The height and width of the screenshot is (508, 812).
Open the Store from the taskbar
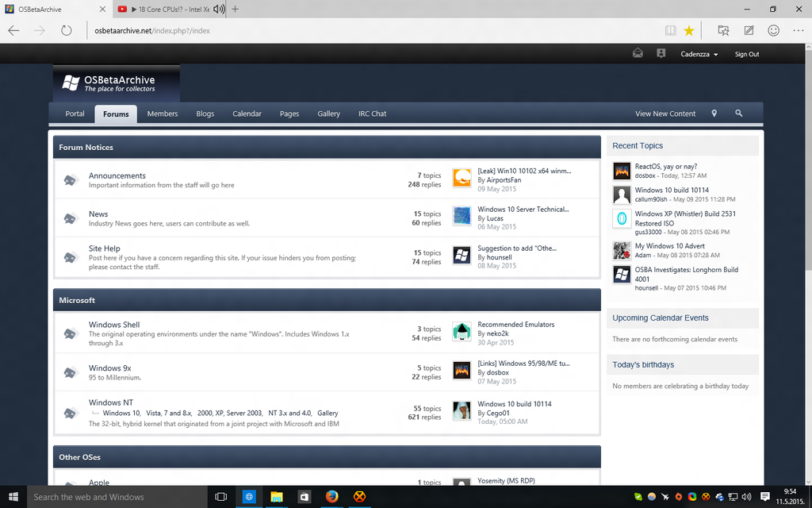(304, 497)
